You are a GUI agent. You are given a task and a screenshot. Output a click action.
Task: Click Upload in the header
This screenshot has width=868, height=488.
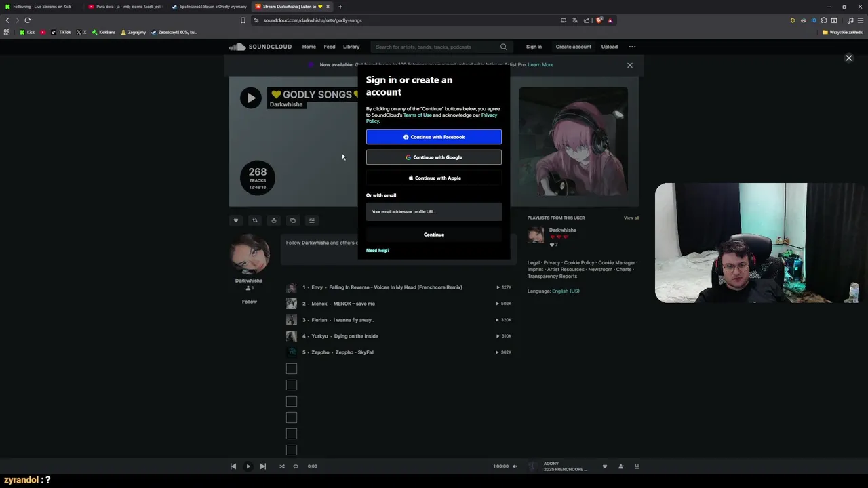click(610, 47)
